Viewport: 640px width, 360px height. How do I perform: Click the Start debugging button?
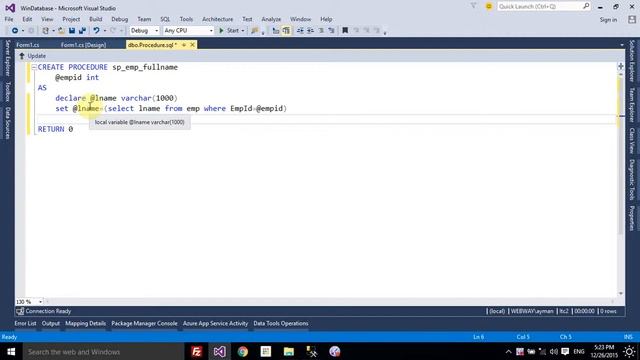point(229,31)
